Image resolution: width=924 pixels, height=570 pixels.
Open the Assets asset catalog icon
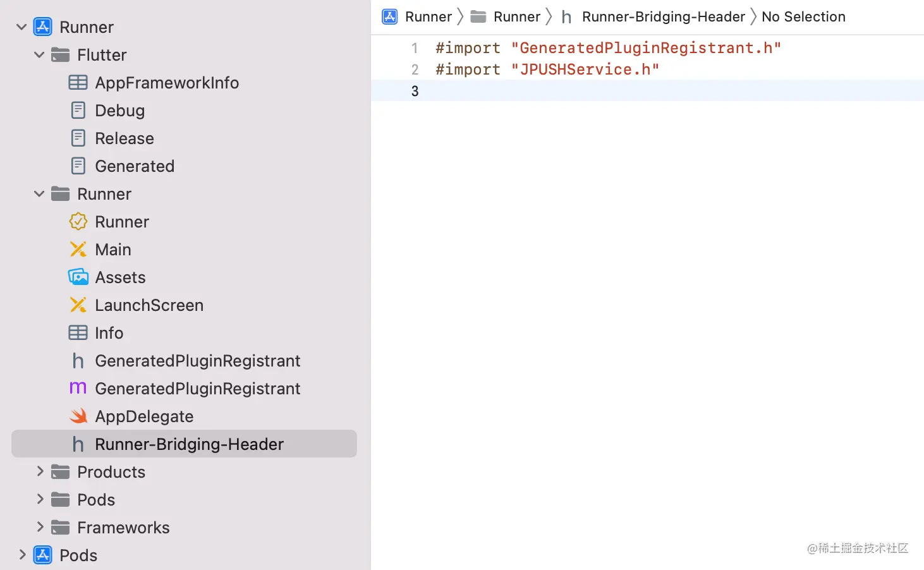coord(78,277)
